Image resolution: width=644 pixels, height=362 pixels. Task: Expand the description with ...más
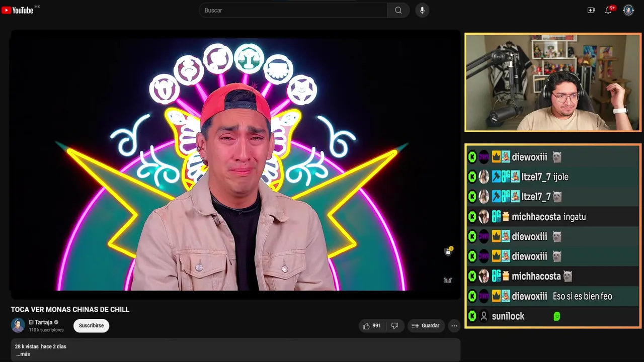point(23,354)
